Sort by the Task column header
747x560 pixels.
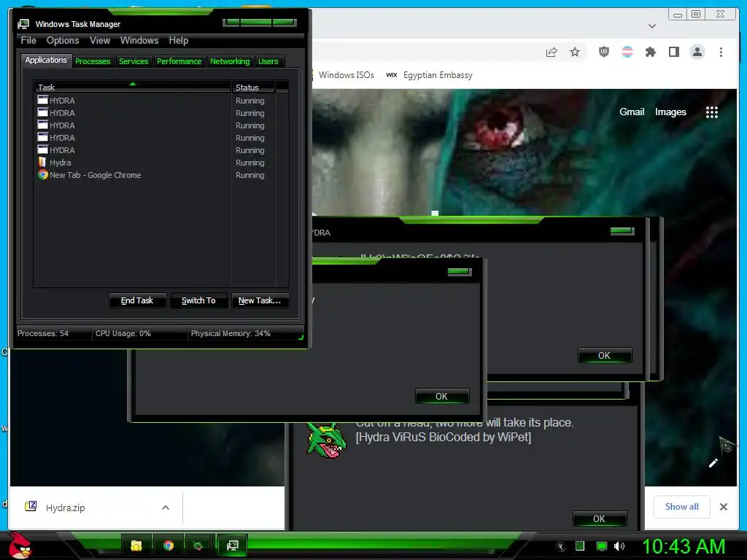[x=132, y=87]
